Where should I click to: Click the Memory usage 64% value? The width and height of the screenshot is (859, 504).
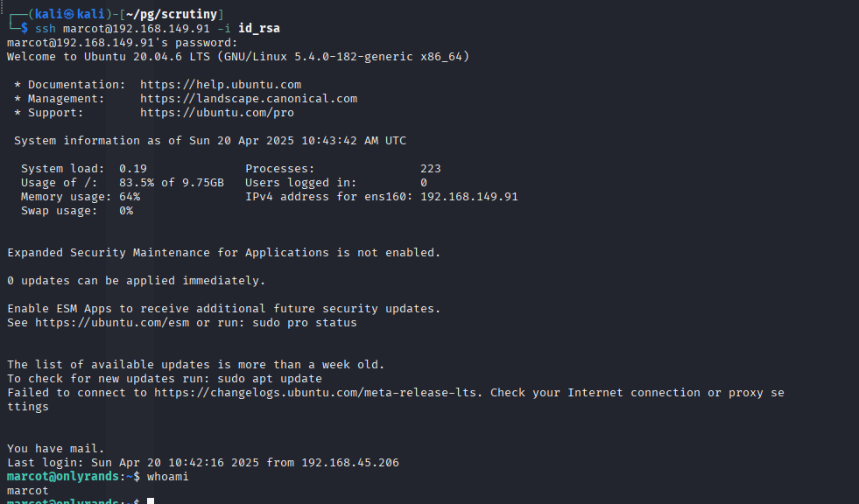point(130,197)
